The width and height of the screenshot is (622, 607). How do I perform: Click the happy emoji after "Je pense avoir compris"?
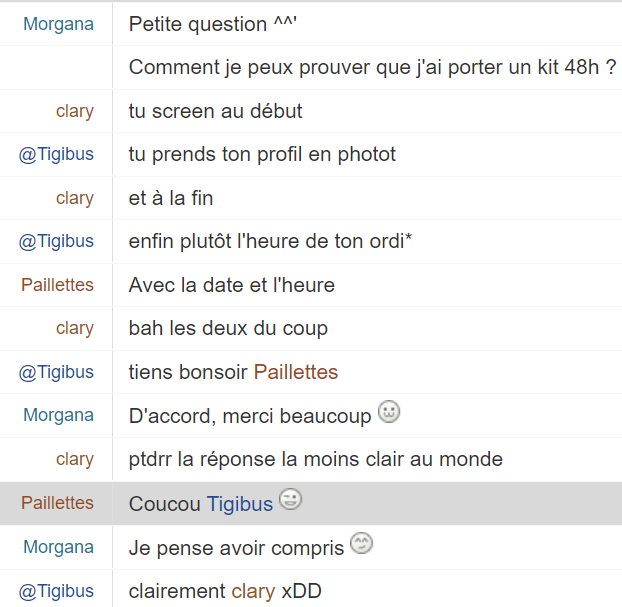pyautogui.click(x=361, y=544)
